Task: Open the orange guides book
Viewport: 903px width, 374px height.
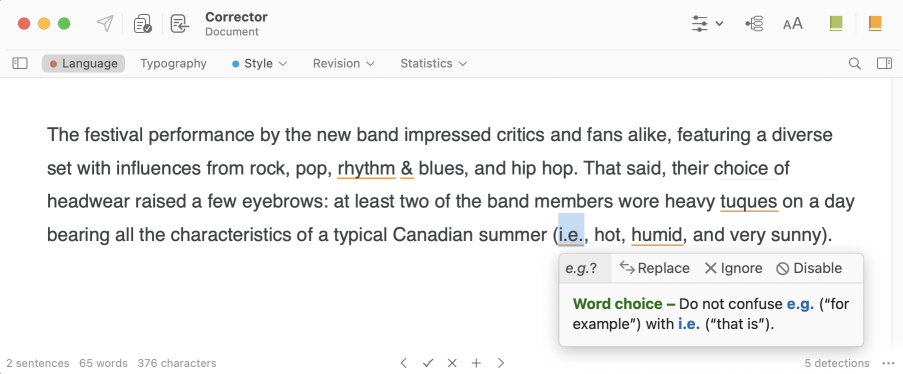Action: pos(875,24)
